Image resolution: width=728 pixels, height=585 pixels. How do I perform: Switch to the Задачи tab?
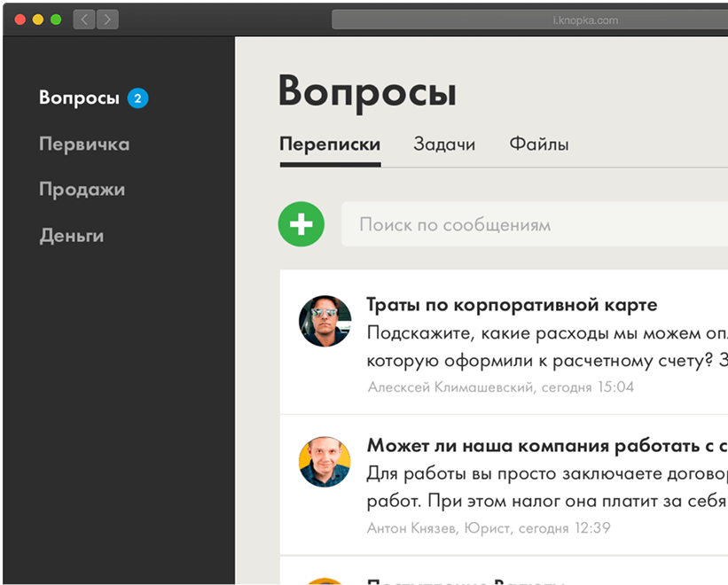pyautogui.click(x=444, y=144)
